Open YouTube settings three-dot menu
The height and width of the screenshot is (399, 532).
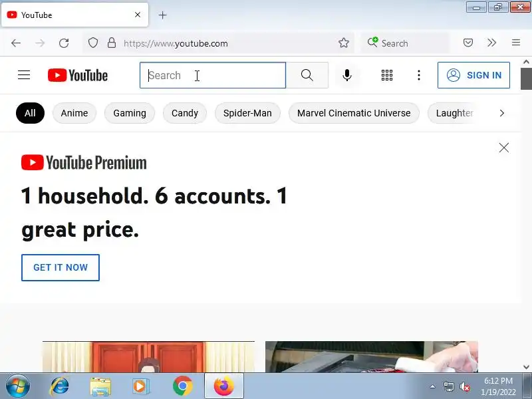419,75
